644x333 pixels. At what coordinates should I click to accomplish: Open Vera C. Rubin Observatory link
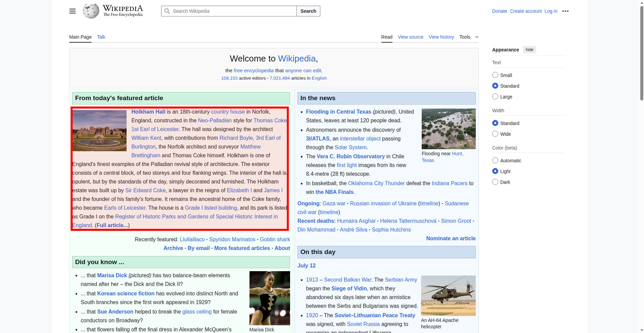tap(351, 156)
